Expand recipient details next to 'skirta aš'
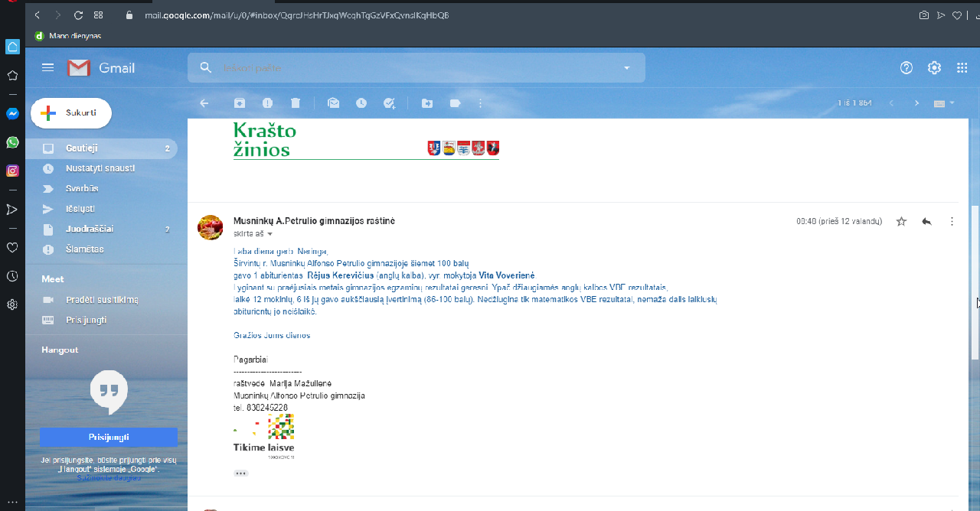This screenshot has height=511, width=980. [270, 234]
